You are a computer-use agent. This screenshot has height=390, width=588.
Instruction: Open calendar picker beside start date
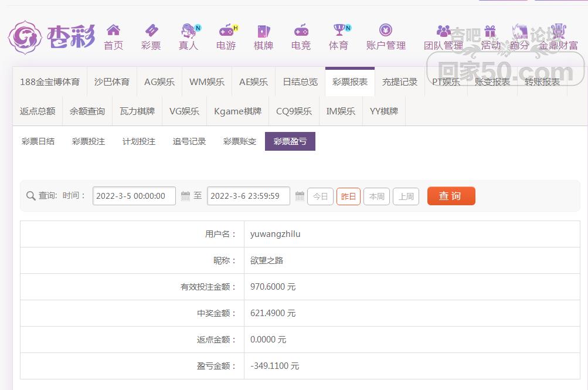(185, 196)
